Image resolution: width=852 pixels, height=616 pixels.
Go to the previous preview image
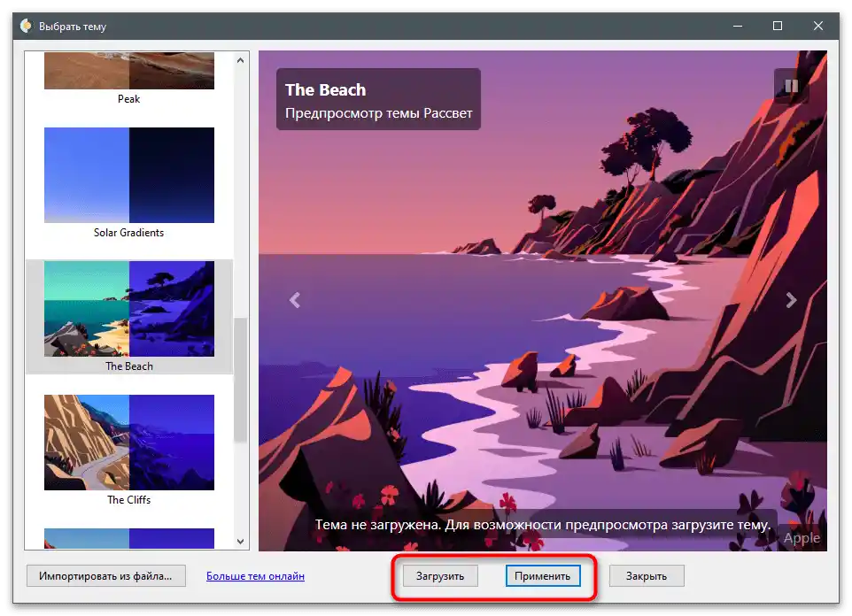coord(295,300)
